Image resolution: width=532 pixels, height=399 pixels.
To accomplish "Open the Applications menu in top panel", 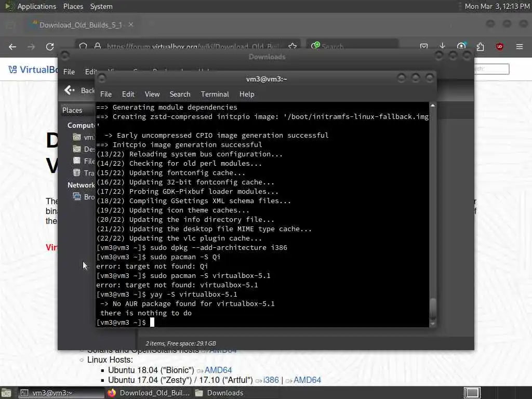I will (37, 6).
